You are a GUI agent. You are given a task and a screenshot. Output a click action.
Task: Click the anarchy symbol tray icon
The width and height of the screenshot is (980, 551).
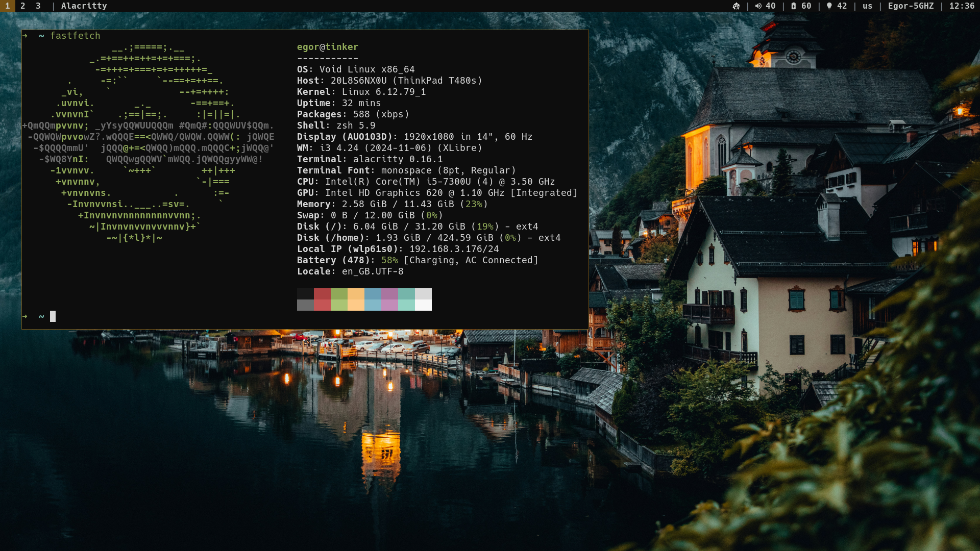(736, 6)
